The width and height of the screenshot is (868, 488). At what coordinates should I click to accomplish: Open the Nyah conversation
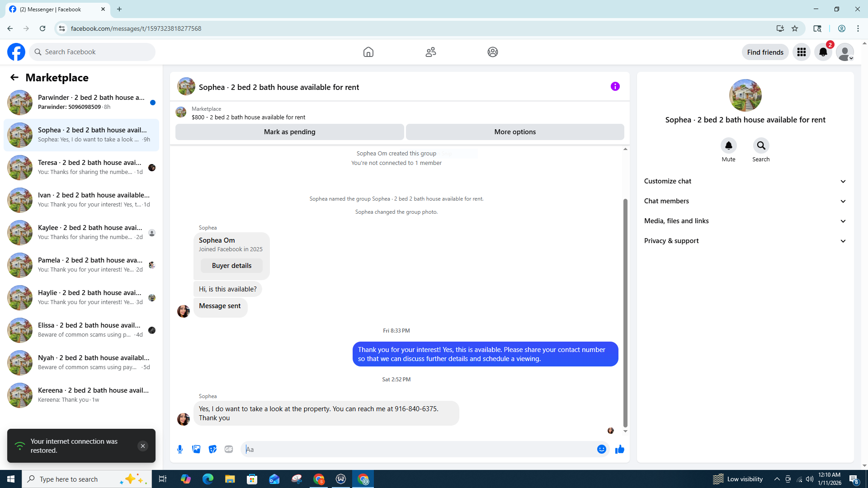81,363
